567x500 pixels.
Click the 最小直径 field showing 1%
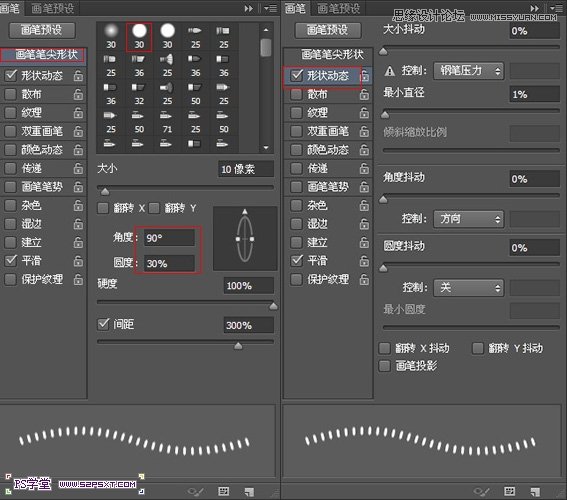pyautogui.click(x=535, y=94)
